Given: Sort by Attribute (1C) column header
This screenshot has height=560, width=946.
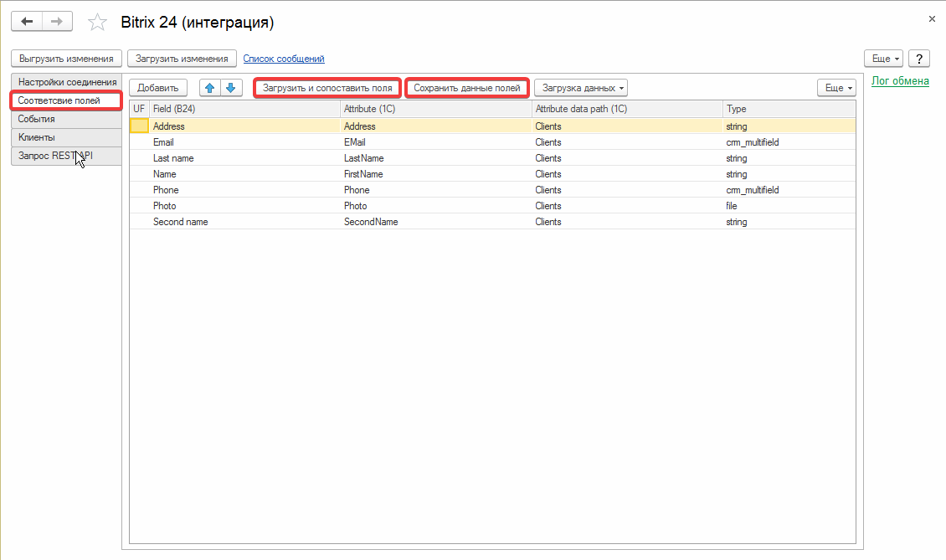Looking at the screenshot, I should [x=435, y=109].
